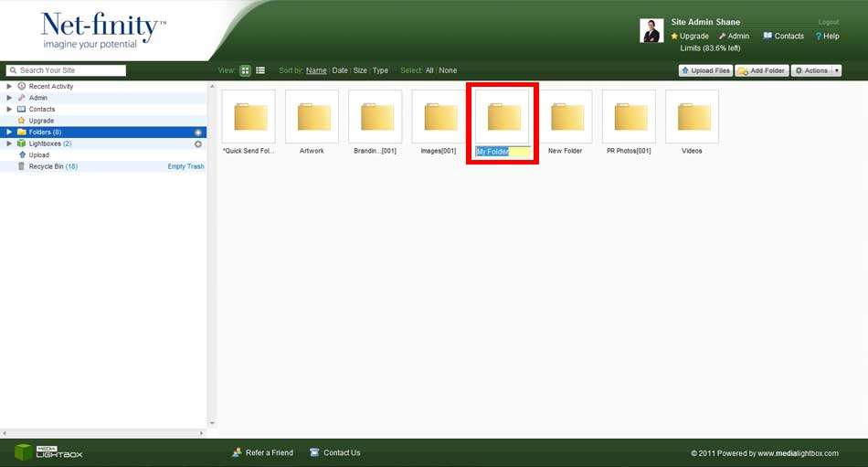The height and width of the screenshot is (467, 868).
Task: Click the Empty Trash link
Action: (185, 166)
